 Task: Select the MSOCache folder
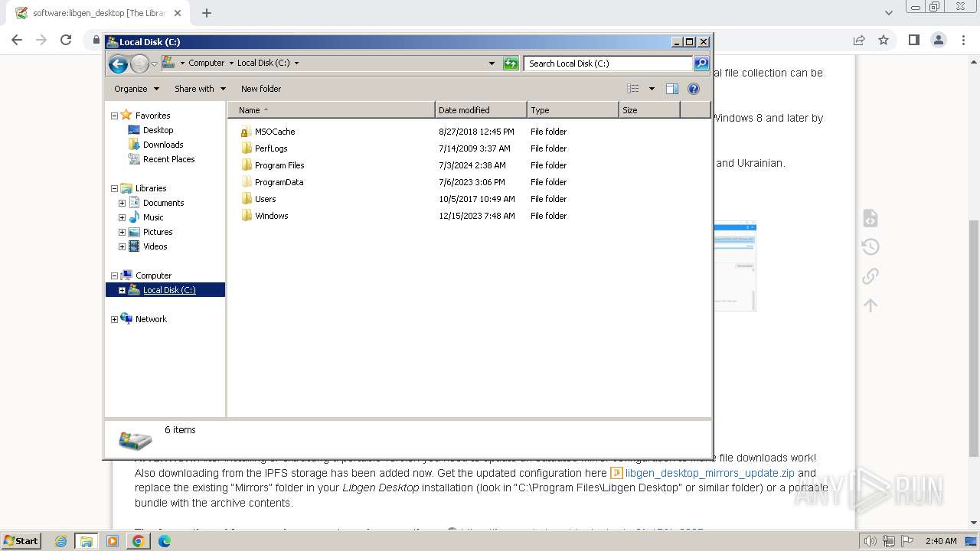click(x=275, y=132)
